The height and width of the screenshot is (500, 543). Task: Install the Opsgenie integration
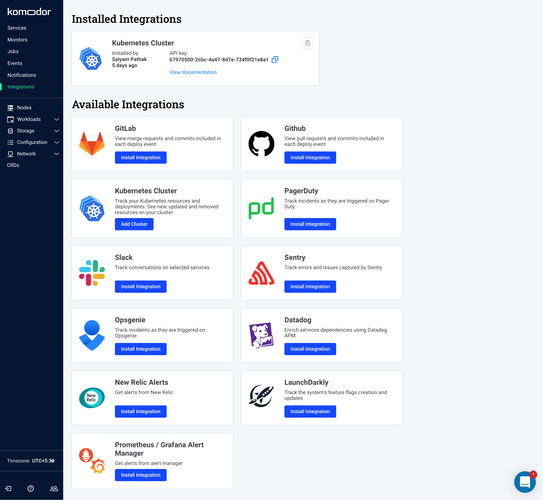click(x=141, y=349)
